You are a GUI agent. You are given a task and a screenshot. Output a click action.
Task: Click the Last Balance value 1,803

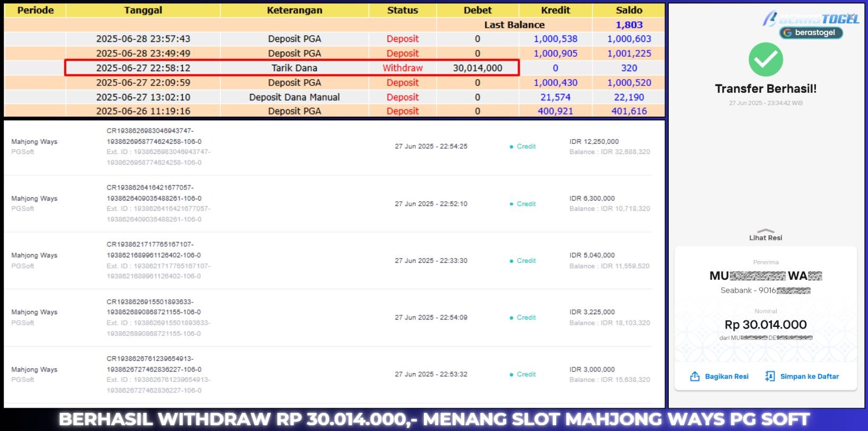[629, 25]
